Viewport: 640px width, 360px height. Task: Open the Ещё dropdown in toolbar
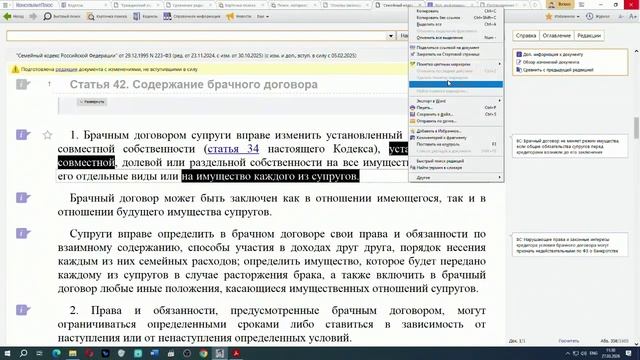[x=262, y=16]
